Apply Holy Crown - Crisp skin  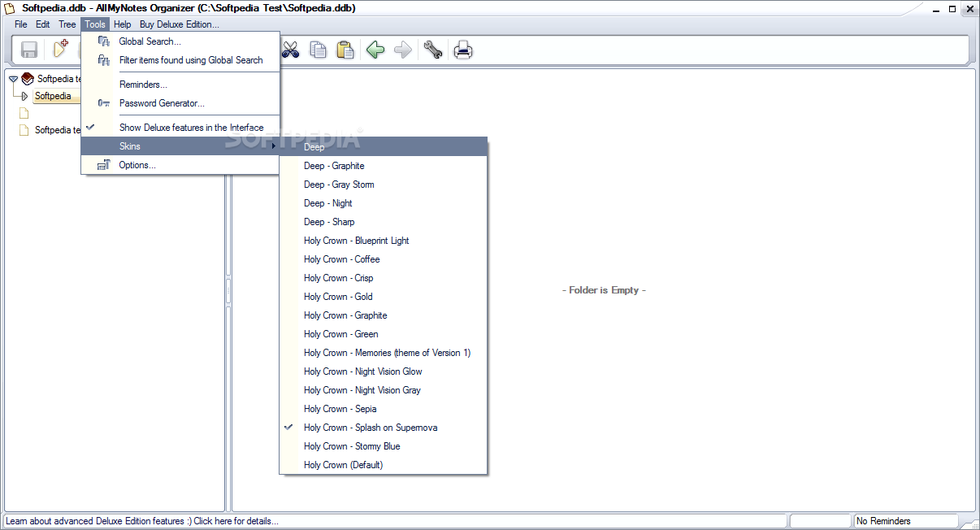tap(383, 278)
